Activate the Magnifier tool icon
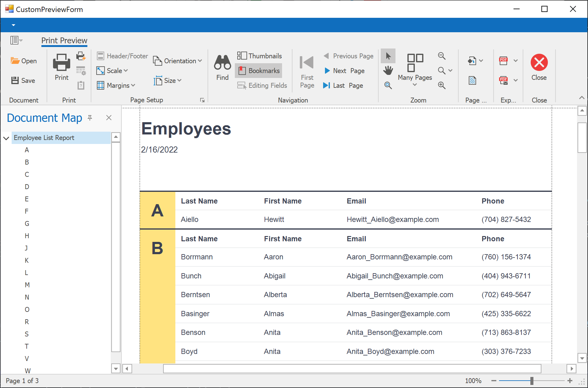 pyautogui.click(x=388, y=85)
